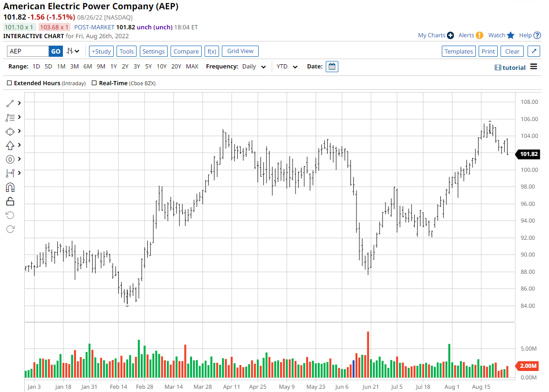Click the 2.00M volume marker

coord(527,366)
